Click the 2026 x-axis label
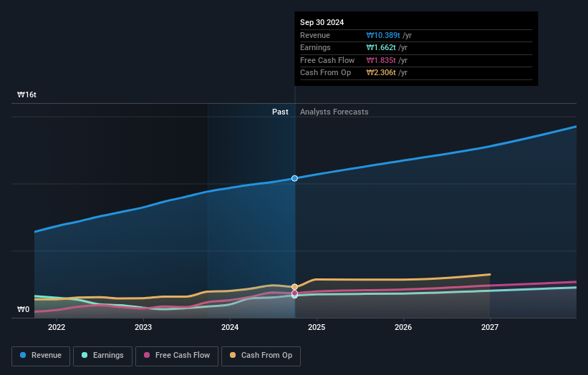This screenshot has width=588, height=375. (403, 328)
